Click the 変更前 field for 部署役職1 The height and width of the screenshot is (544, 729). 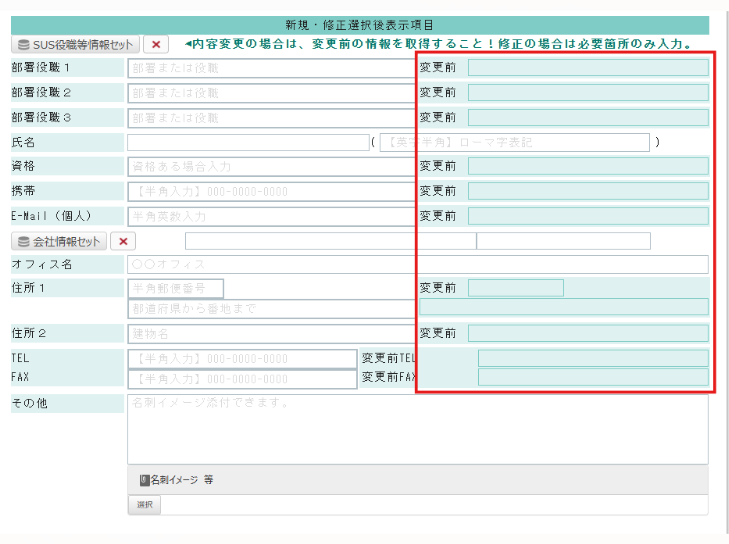tap(588, 68)
